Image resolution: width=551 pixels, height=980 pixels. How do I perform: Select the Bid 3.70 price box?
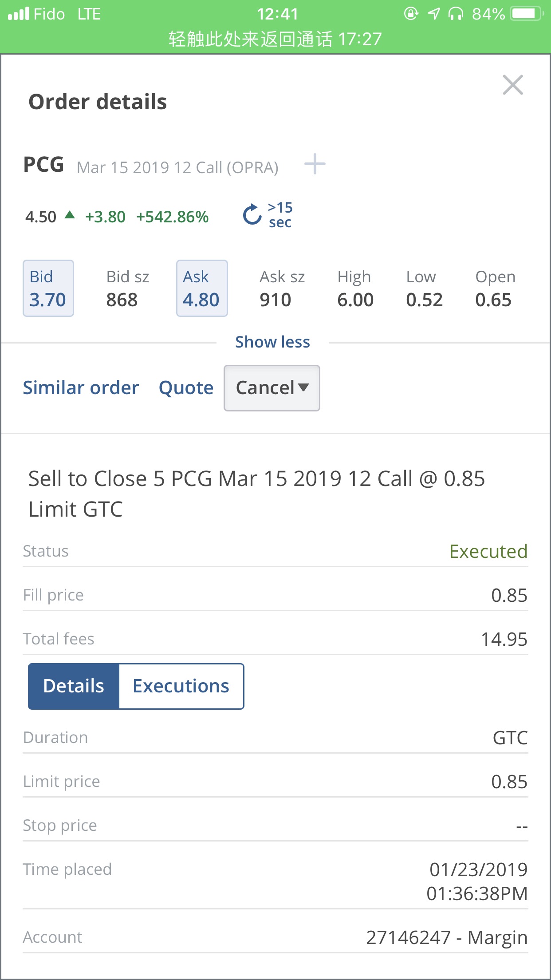pyautogui.click(x=48, y=288)
